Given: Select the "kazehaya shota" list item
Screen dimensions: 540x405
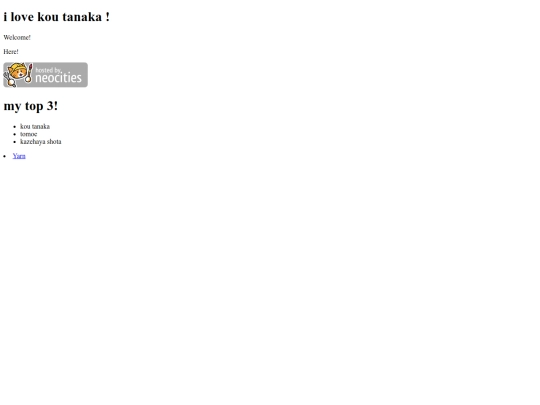Looking at the screenshot, I should (41, 142).
